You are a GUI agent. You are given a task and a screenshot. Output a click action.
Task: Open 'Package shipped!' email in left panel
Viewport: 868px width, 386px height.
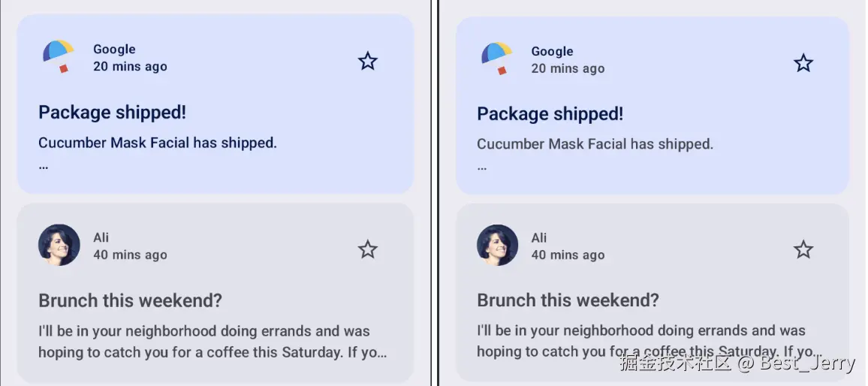[x=112, y=113]
